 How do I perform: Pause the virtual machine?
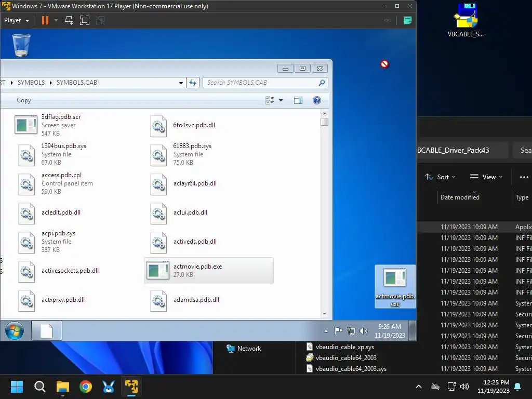(x=45, y=20)
